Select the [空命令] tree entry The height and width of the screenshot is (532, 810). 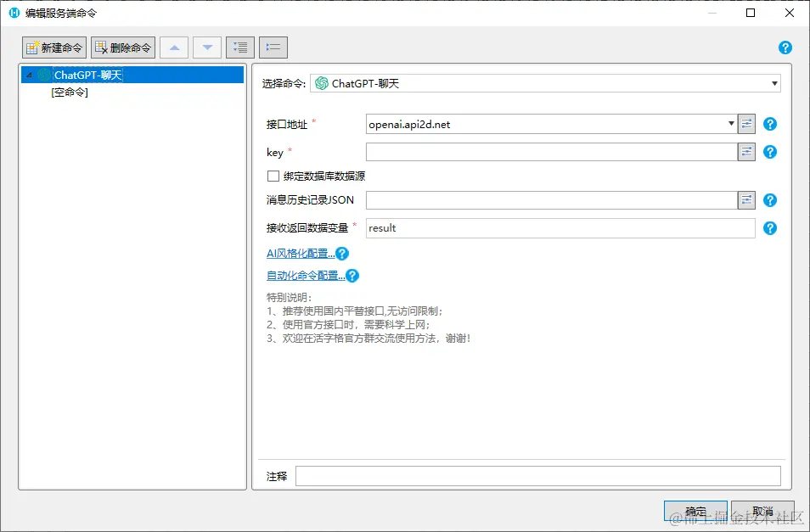point(70,92)
